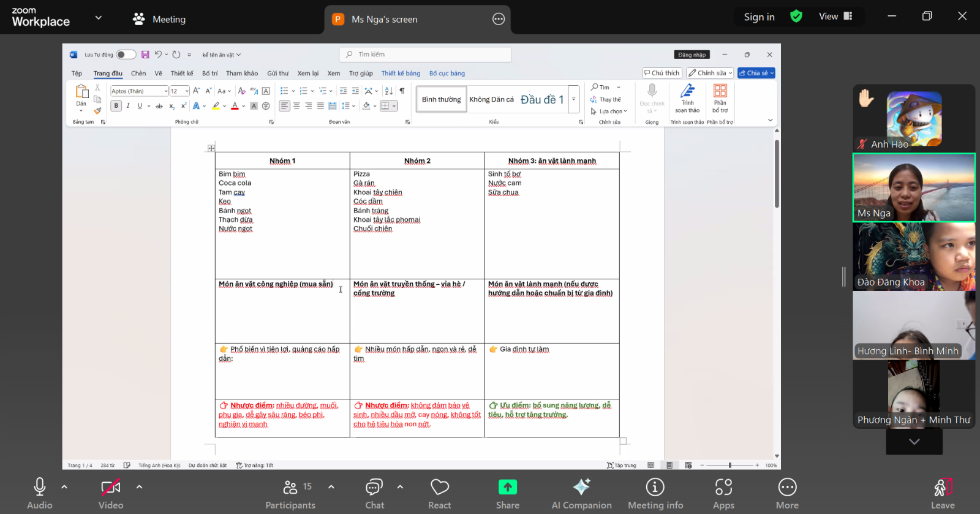Viewport: 980px width, 514px height.
Task: Click the React heart icon
Action: [x=439, y=493]
